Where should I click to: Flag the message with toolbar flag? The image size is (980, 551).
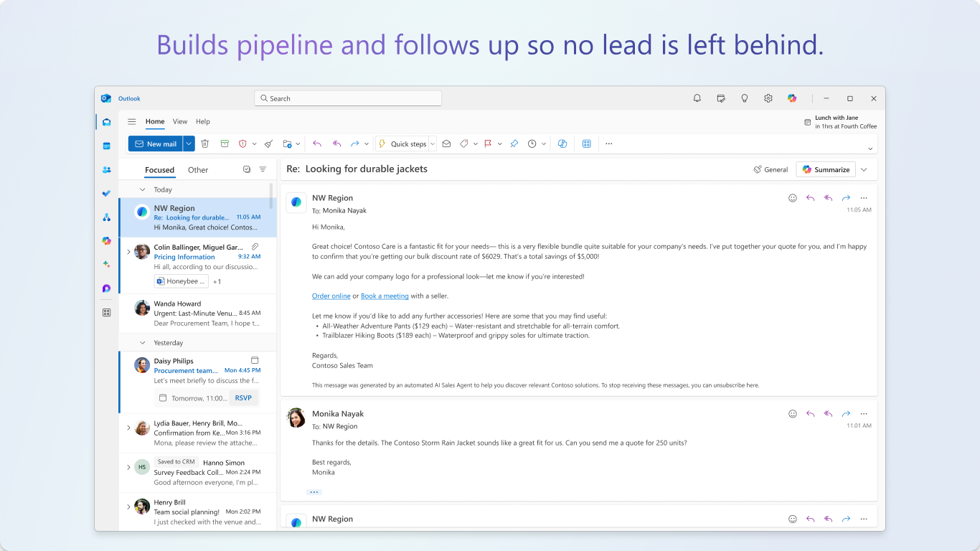click(488, 143)
